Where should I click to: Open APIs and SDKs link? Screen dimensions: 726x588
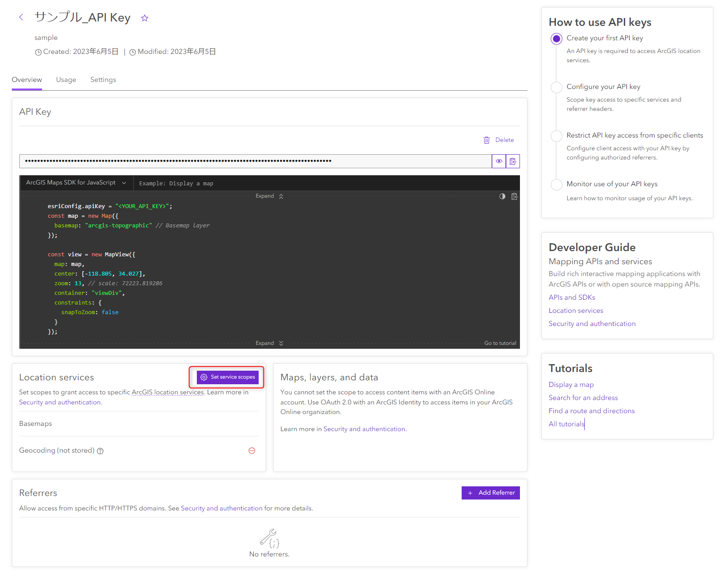pos(572,298)
